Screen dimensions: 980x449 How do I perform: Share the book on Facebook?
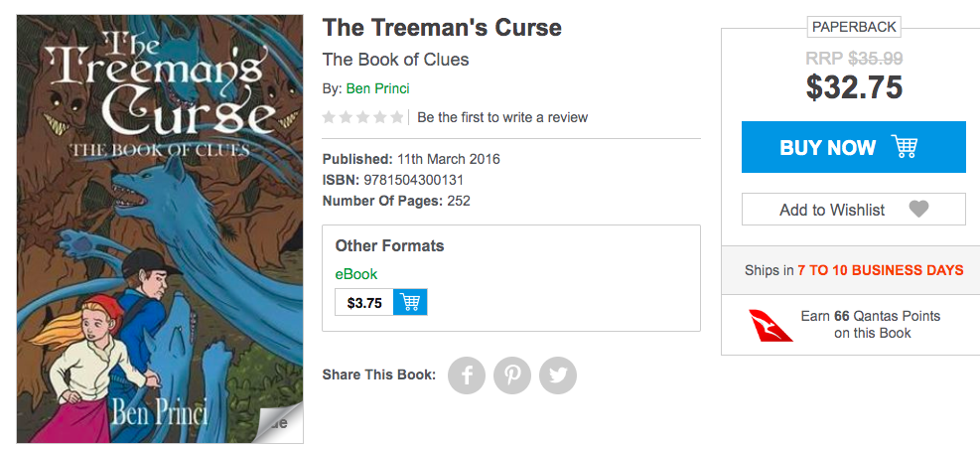click(467, 375)
